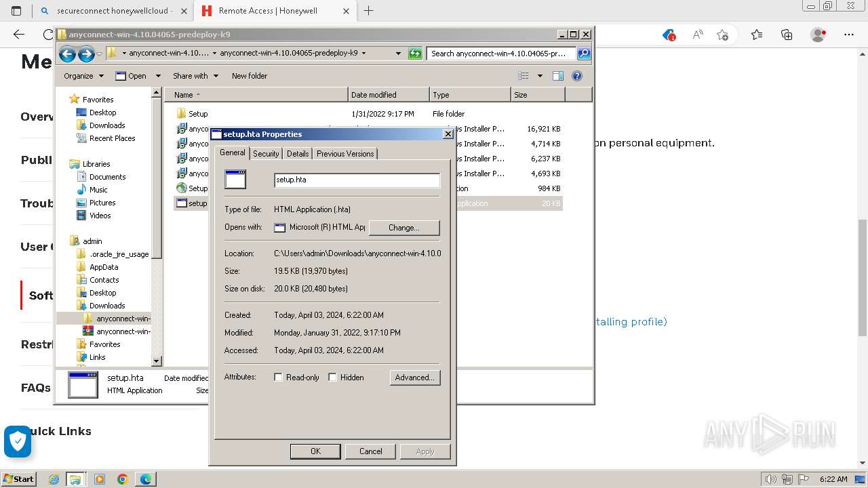This screenshot has height=488, width=868.
Task: Click Edge browser back arrow
Action: pyautogui.click(x=19, y=35)
